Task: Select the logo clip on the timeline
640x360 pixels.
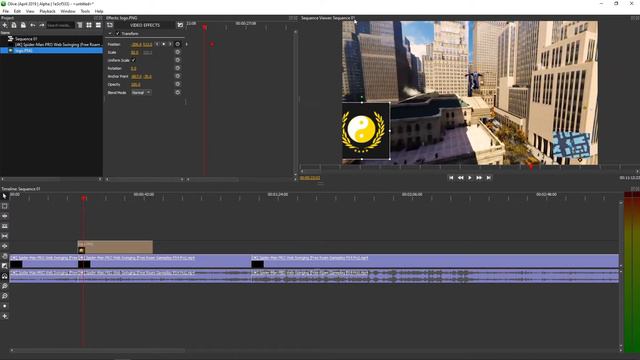Action: [x=115, y=247]
